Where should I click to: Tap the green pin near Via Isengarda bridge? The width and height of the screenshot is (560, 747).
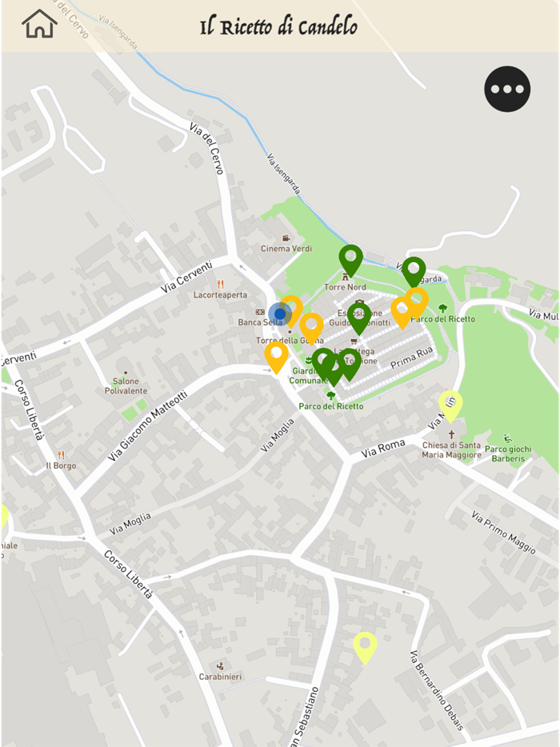[x=414, y=273]
